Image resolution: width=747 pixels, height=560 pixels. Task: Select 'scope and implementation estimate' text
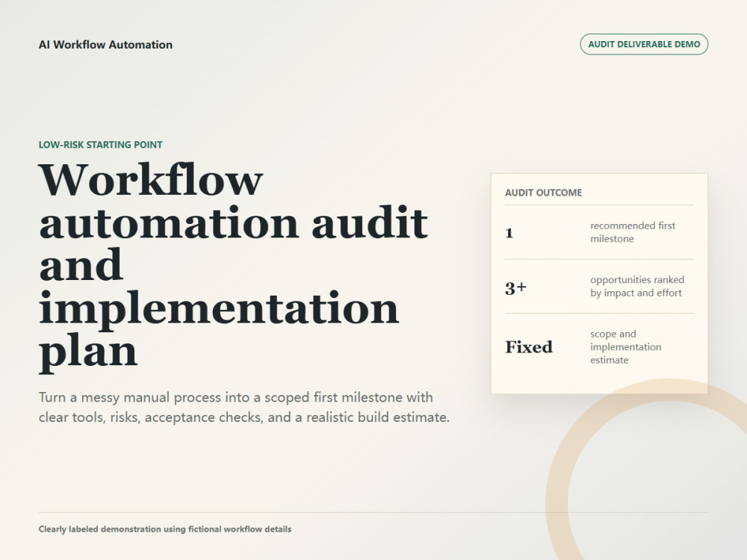(625, 347)
